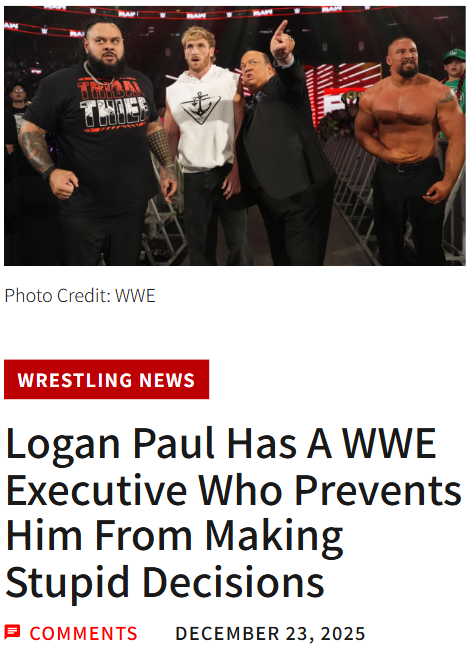Click the shirtless wrestler in the photo
Screen dimensions: 473x652
point(411,150)
